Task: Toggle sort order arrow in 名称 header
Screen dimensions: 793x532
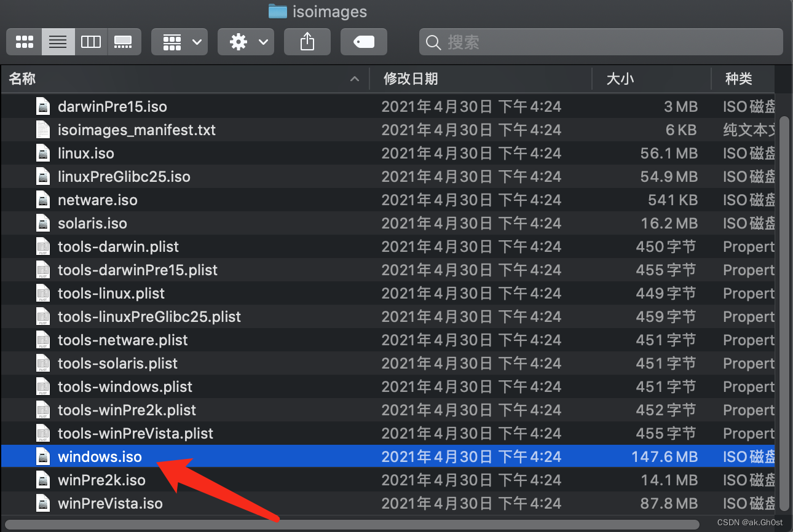Action: coord(354,79)
